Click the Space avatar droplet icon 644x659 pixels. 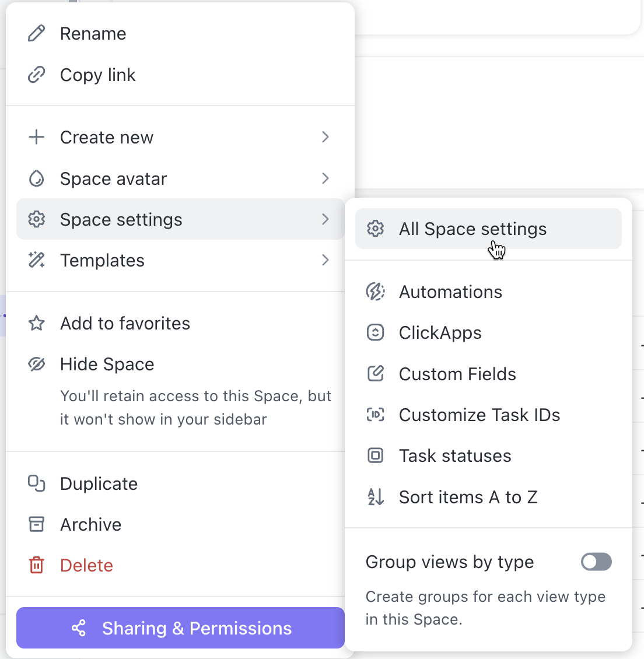[x=37, y=178]
